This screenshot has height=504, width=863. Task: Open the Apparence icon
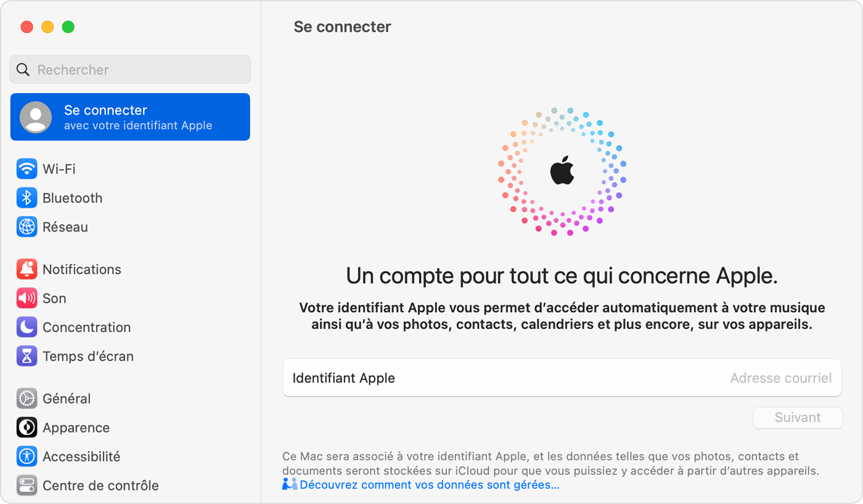(27, 428)
